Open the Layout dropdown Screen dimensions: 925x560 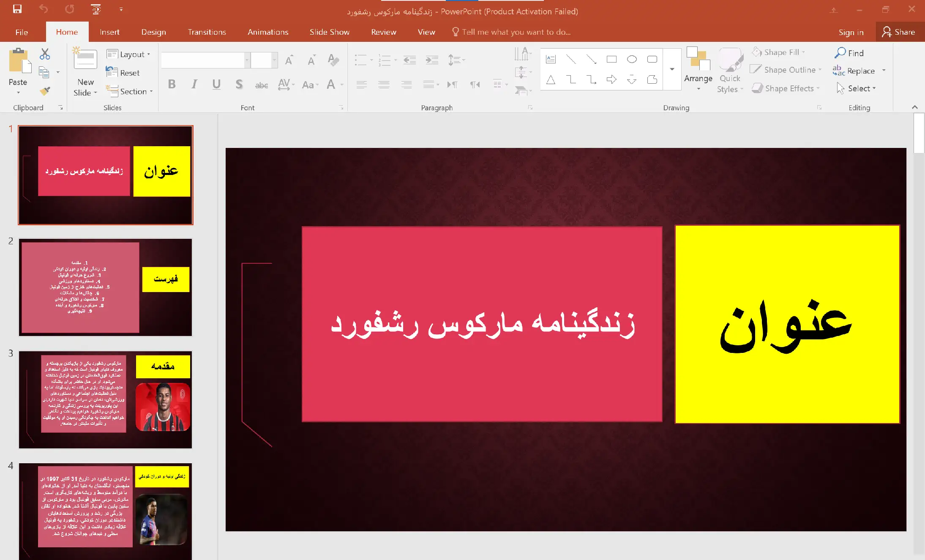pyautogui.click(x=128, y=54)
